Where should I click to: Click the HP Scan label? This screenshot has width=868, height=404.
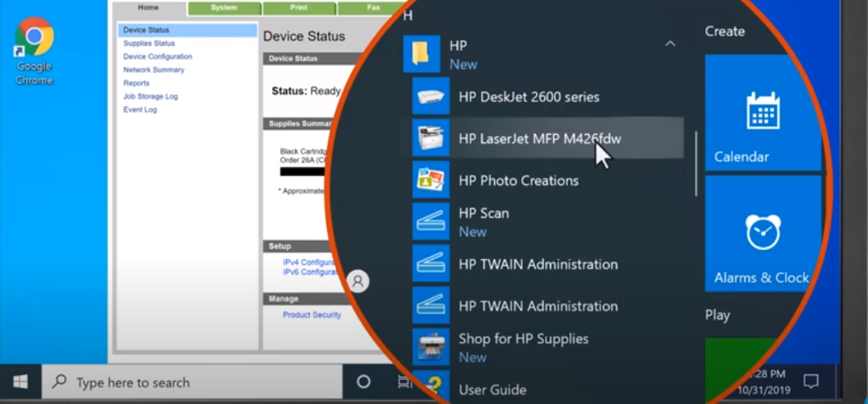[x=484, y=213]
